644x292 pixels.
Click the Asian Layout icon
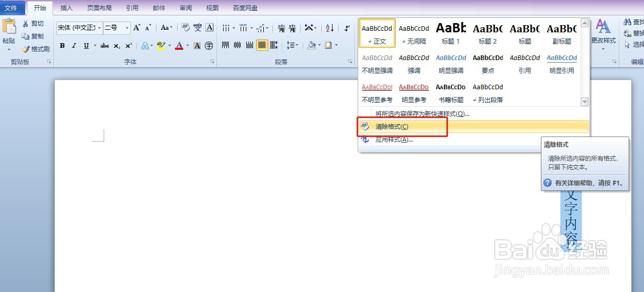[309, 28]
